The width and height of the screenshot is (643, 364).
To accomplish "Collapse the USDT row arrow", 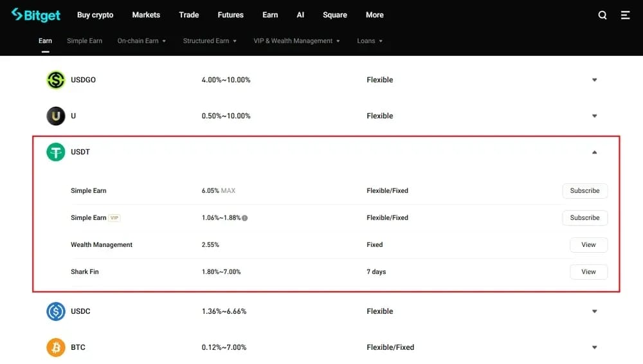I will [594, 152].
